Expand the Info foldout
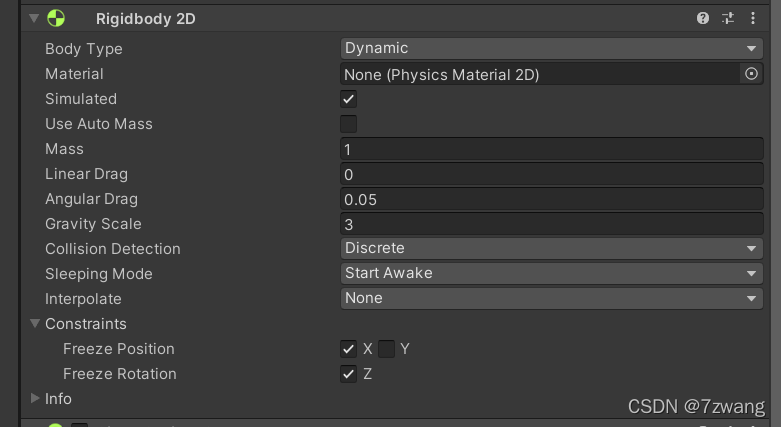781x427 pixels. pos(34,398)
